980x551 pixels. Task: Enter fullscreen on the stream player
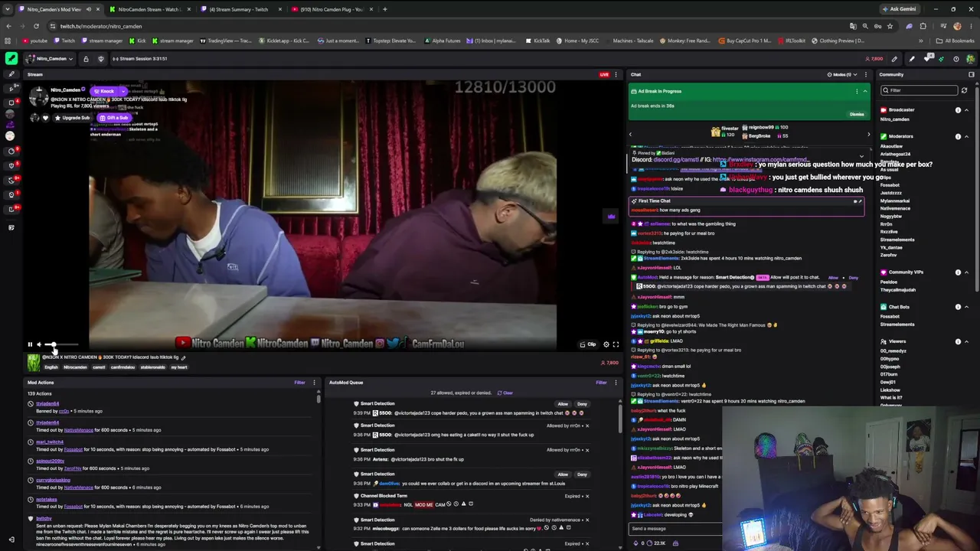coord(616,344)
